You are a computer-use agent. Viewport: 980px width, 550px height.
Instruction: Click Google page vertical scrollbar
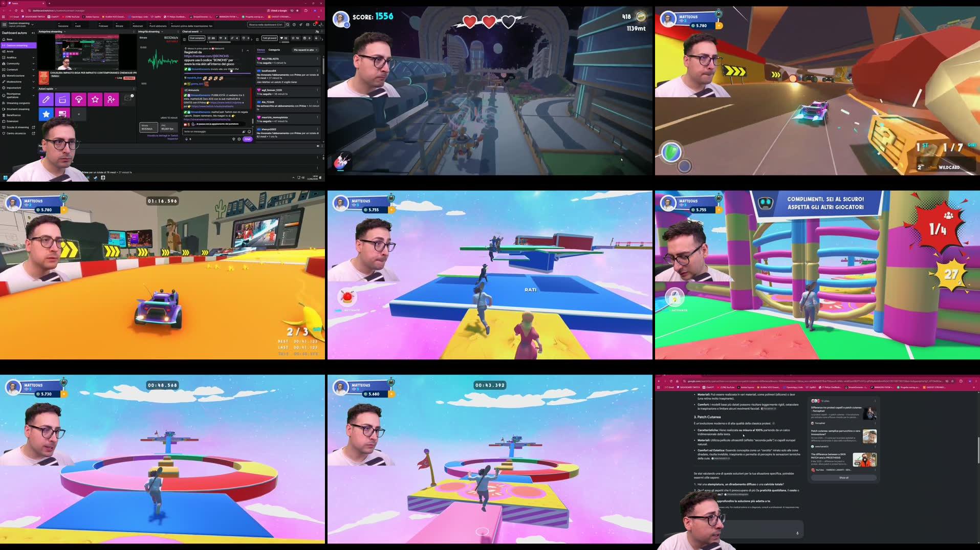click(x=978, y=450)
